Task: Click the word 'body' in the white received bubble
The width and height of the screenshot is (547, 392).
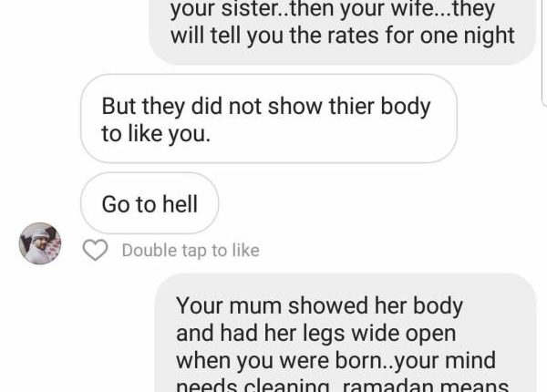Action: click(406, 107)
